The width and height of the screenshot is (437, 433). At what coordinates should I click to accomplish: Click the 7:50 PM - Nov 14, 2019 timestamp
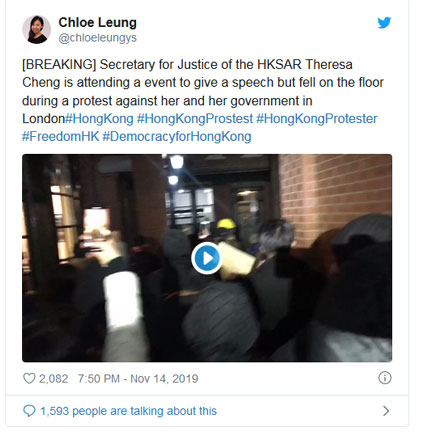pyautogui.click(x=138, y=379)
